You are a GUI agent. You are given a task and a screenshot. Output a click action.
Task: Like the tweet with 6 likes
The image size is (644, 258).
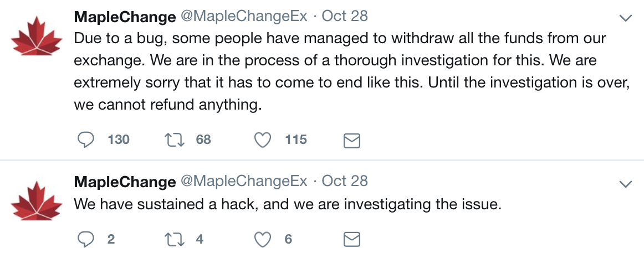(263, 239)
